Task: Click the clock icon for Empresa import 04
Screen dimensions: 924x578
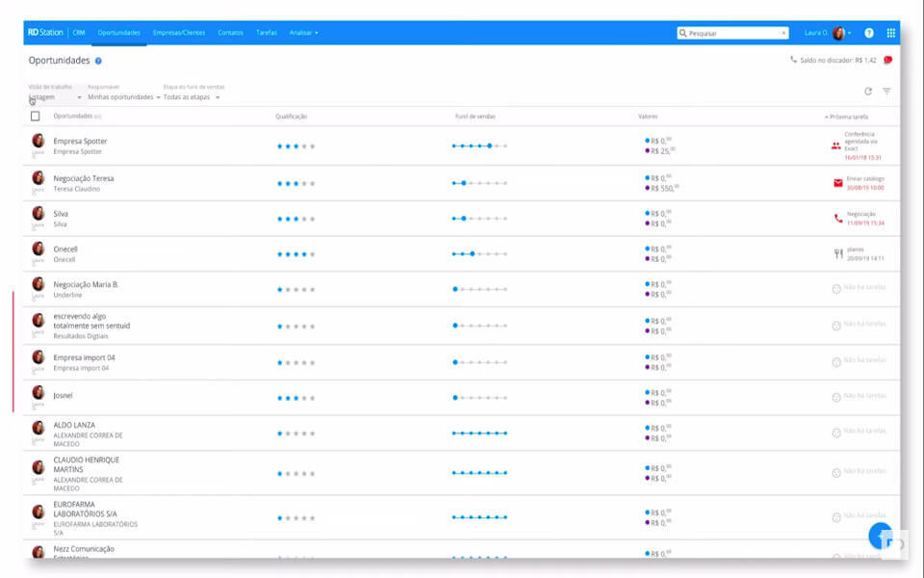Action: click(836, 362)
